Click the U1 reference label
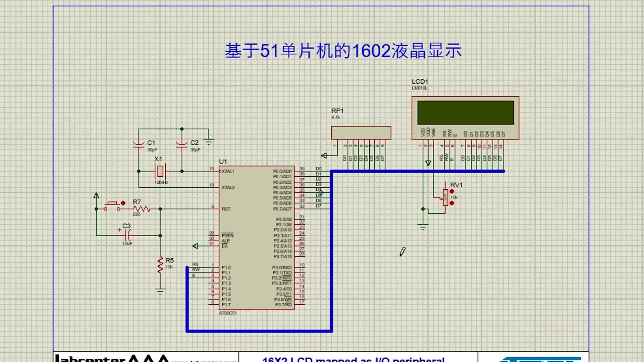Screen dimensions: 644x362 [x=223, y=162]
